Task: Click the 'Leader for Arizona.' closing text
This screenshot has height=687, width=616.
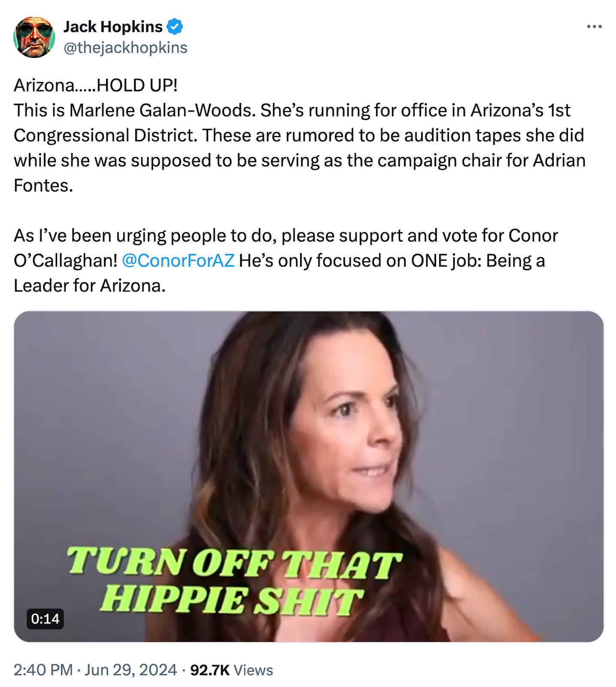Action: [90, 286]
